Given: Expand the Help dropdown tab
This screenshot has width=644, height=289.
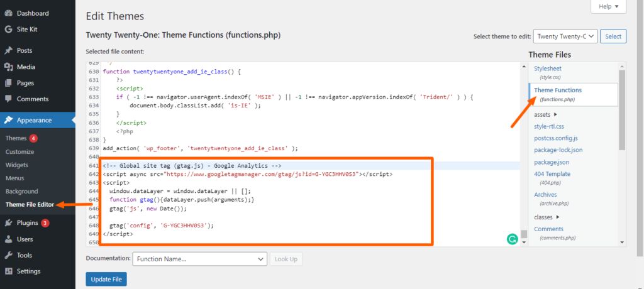Looking at the screenshot, I should [608, 6].
